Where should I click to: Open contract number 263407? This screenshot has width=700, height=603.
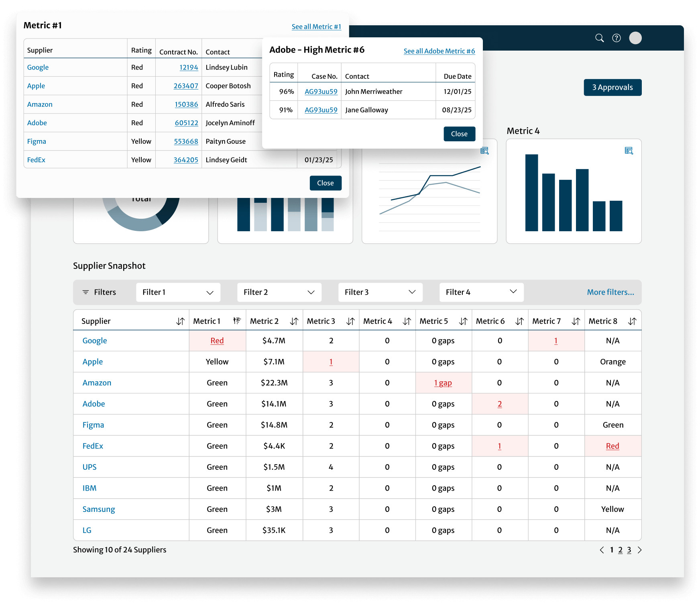pyautogui.click(x=186, y=86)
